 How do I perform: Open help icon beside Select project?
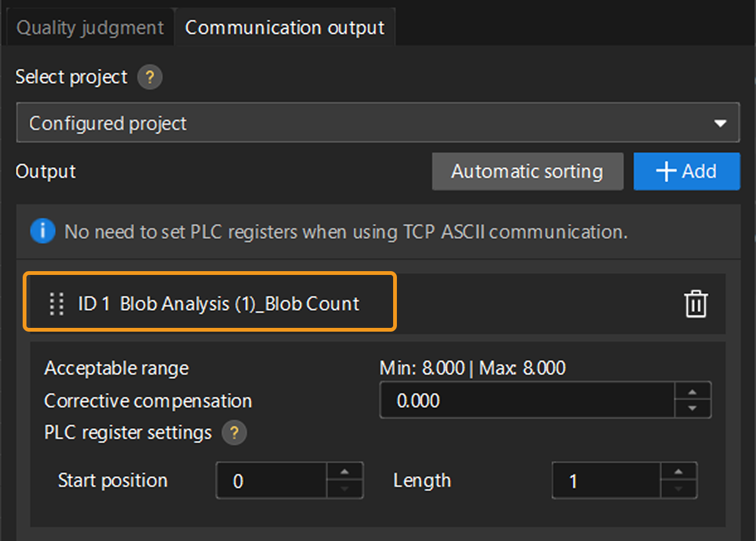pyautogui.click(x=150, y=78)
